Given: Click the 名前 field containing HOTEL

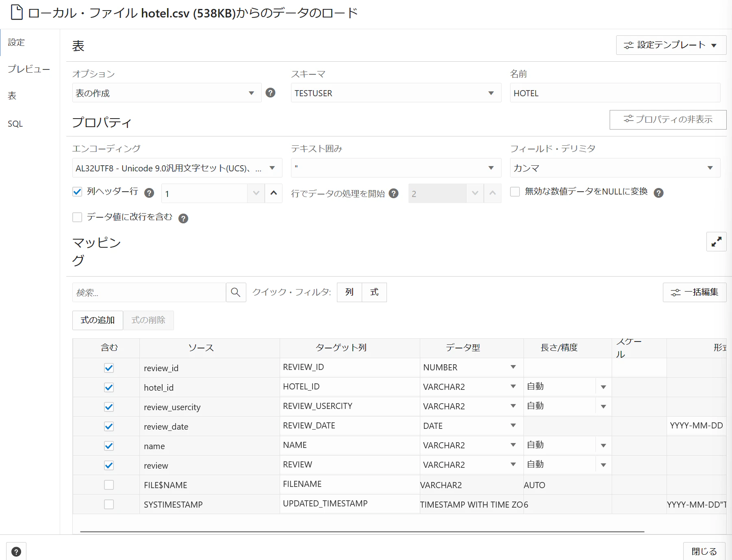Looking at the screenshot, I should [615, 93].
